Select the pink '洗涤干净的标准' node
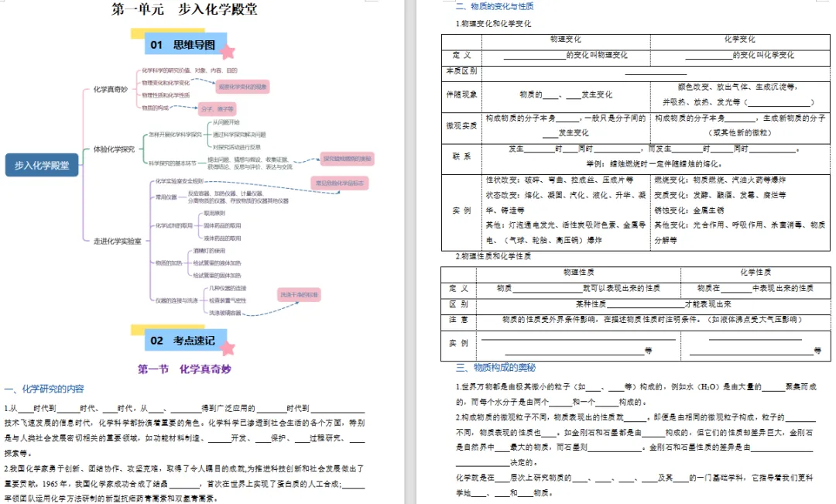The height and width of the screenshot is (504, 836). tap(299, 294)
